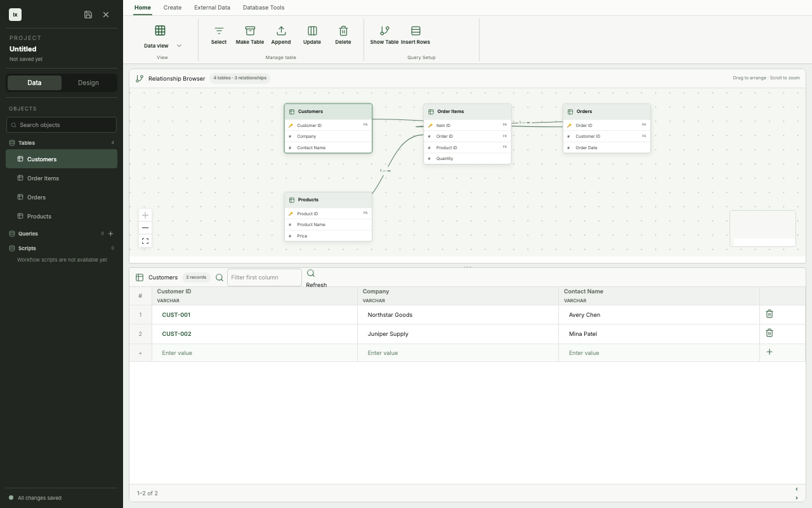812x508 pixels.
Task: Open the Database Tools tab
Action: tap(263, 8)
